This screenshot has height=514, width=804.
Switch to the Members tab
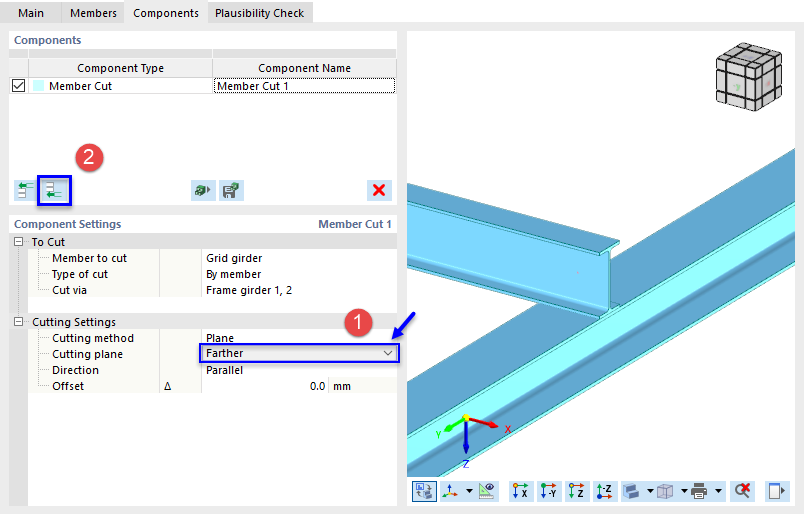[x=93, y=13]
